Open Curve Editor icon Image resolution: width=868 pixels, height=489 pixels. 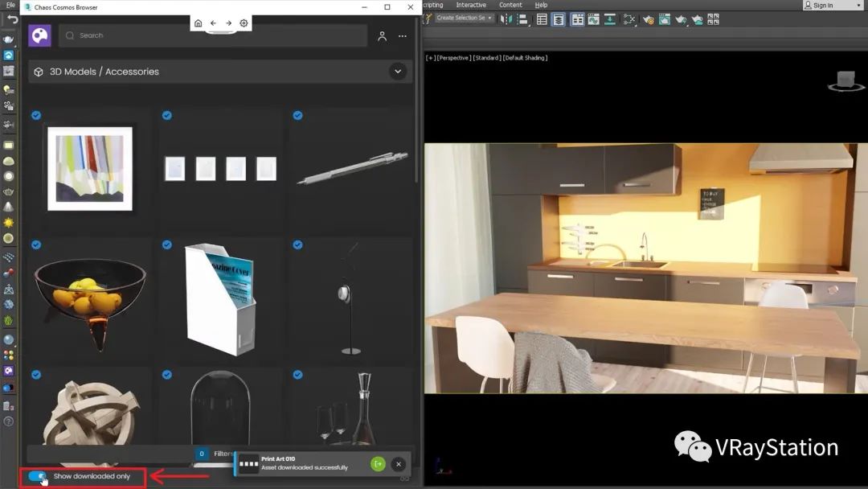click(593, 19)
